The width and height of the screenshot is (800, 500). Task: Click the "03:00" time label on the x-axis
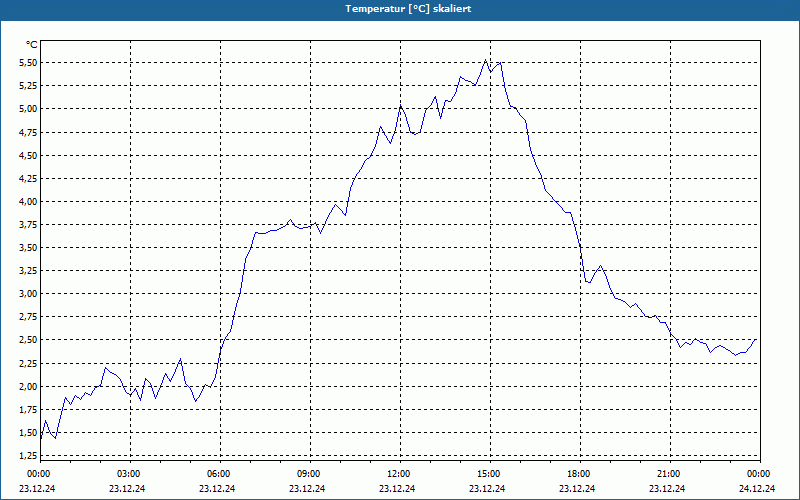coord(131,474)
